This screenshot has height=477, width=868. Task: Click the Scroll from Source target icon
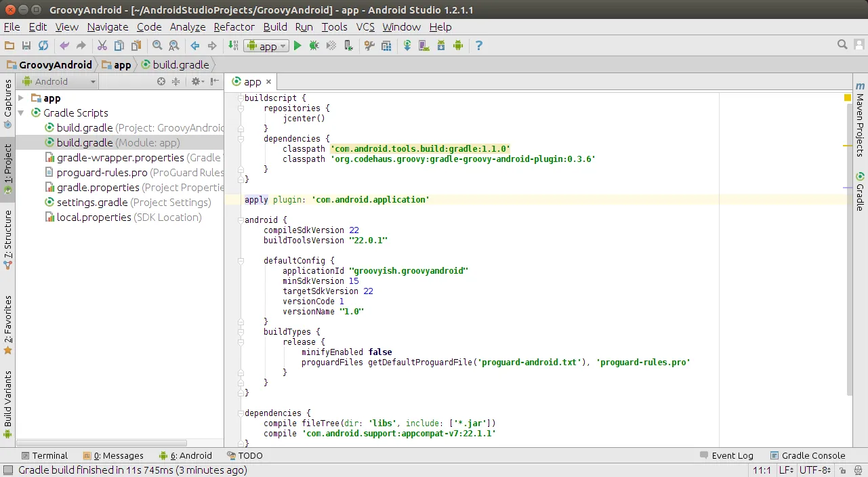pyautogui.click(x=161, y=81)
